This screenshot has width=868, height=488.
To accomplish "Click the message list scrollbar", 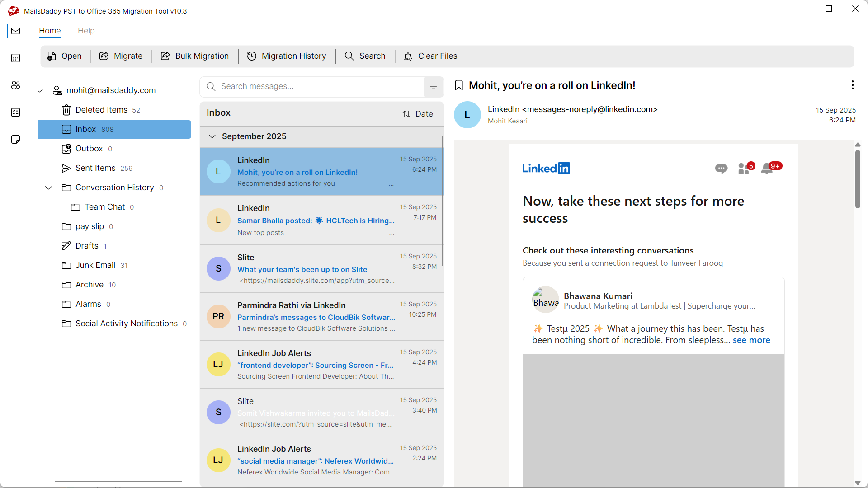I will (442, 201).
